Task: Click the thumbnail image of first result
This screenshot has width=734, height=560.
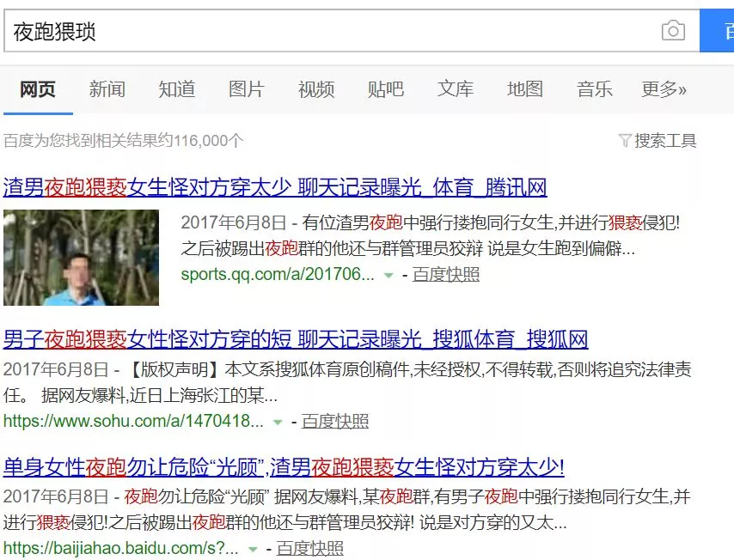Action: tap(81, 258)
